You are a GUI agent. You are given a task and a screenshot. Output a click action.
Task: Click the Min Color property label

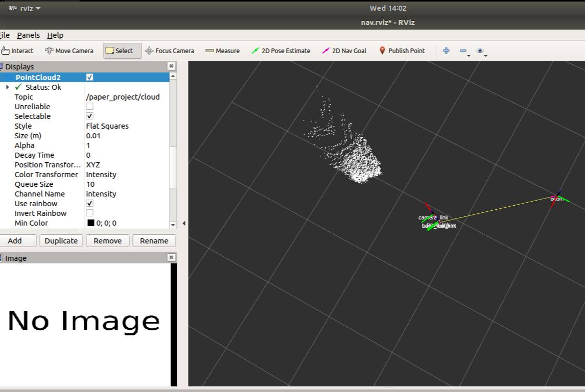31,223
